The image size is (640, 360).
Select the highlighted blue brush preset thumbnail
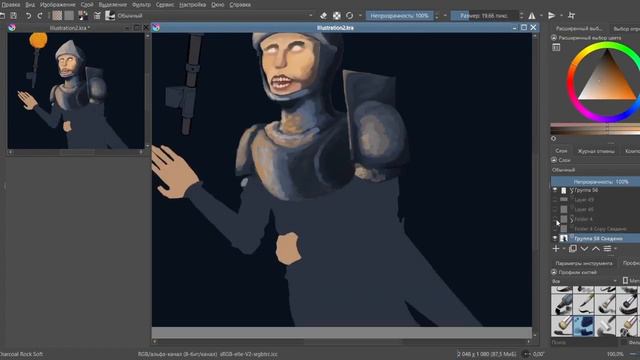(x=584, y=326)
